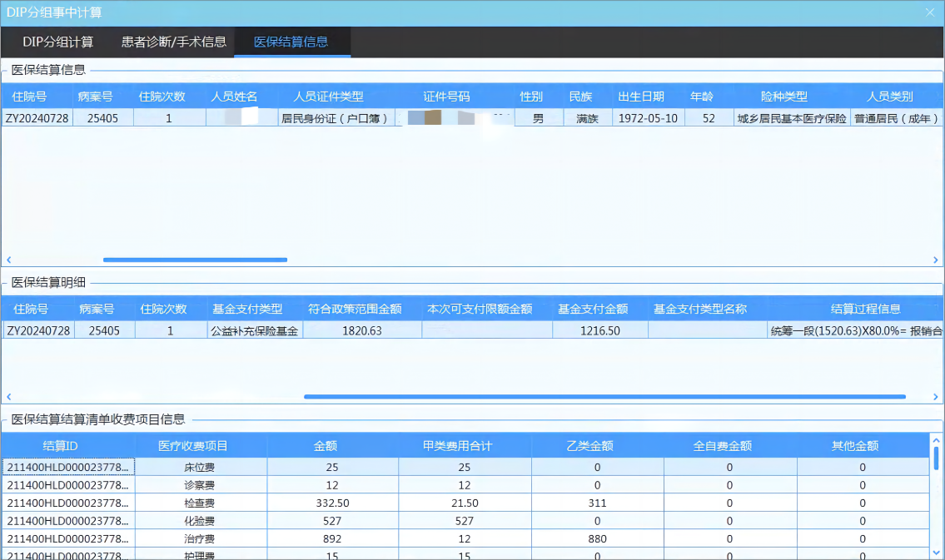Image resolution: width=945 pixels, height=560 pixels.
Task: Select 城乡居民基本医疗保险 cell
Action: pos(792,118)
